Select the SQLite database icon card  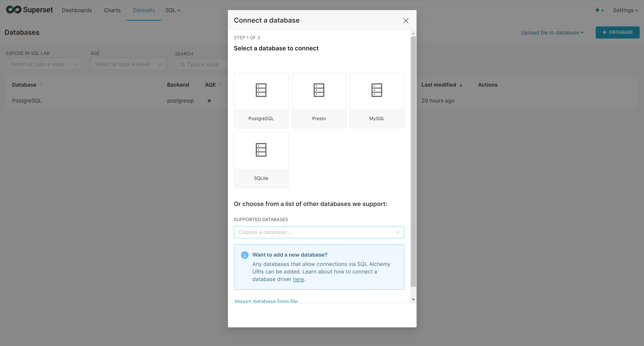(261, 160)
